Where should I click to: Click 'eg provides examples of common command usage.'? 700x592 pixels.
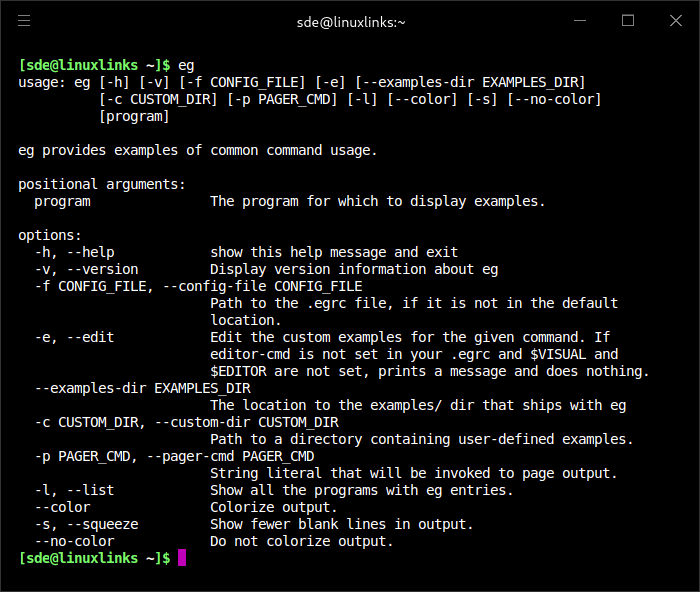point(198,150)
